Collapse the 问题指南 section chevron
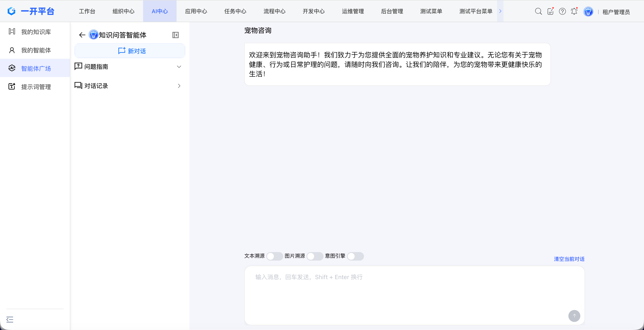The width and height of the screenshot is (644, 330). 179,67
